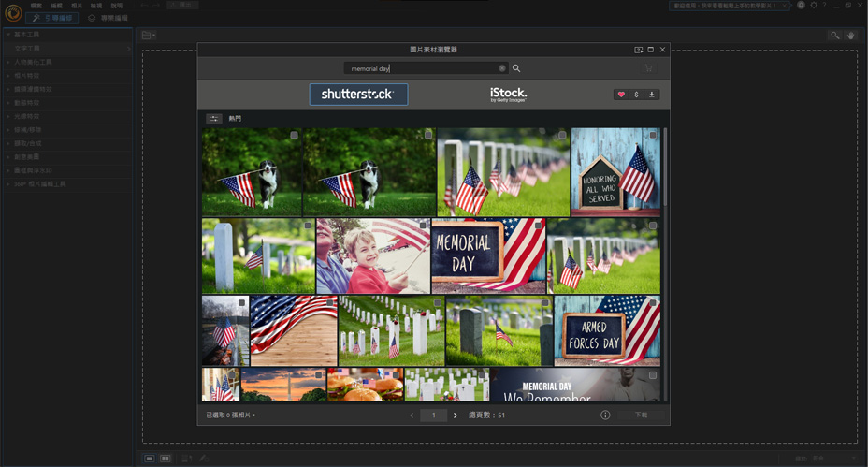The image size is (868, 467).
Task: Check the single white headstone photo
Action: 307,226
